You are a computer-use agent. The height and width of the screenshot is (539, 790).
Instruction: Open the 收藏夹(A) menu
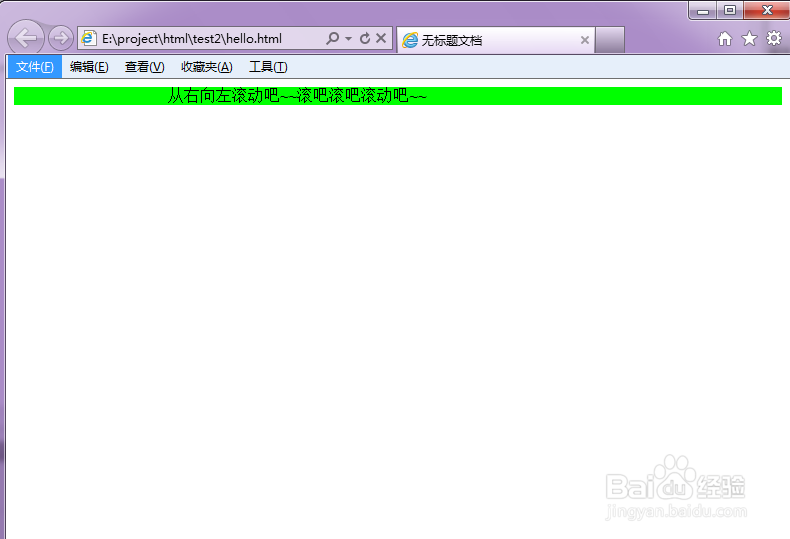[207, 67]
